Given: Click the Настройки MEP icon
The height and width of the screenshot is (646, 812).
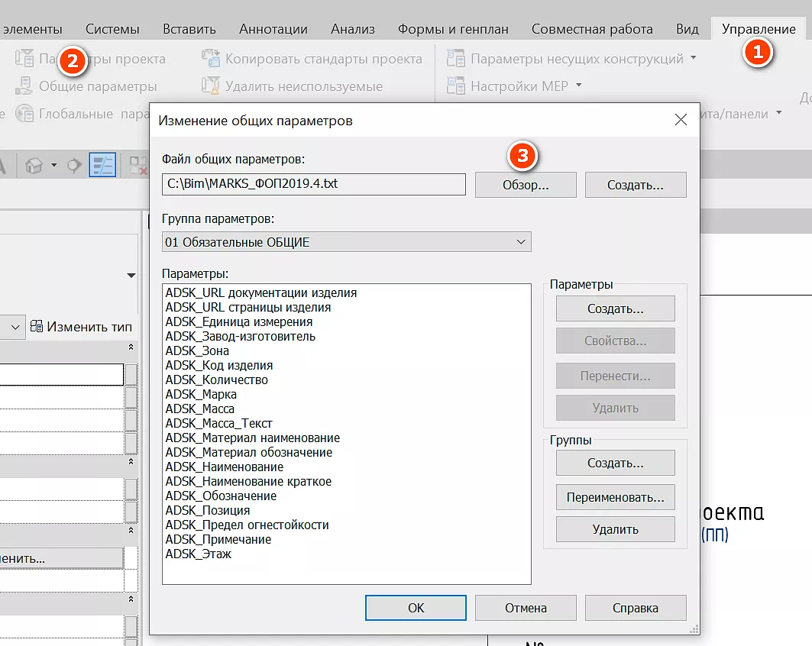Looking at the screenshot, I should point(456,86).
